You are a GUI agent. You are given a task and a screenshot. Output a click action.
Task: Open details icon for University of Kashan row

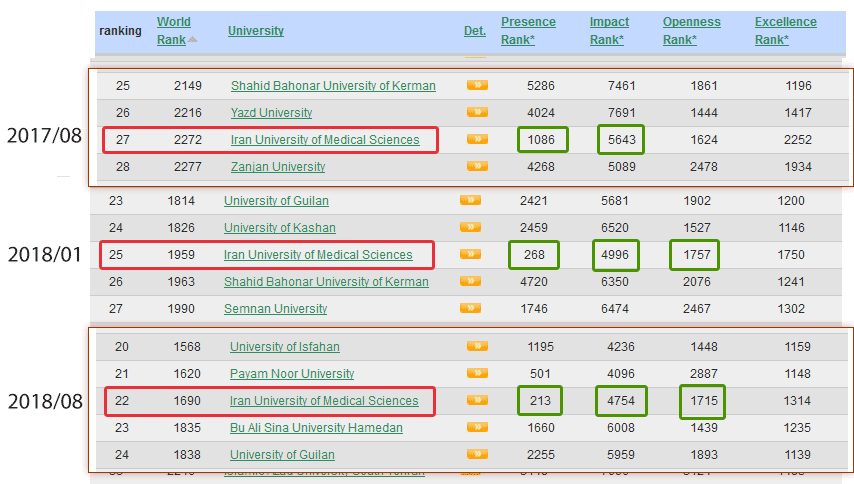(x=470, y=227)
